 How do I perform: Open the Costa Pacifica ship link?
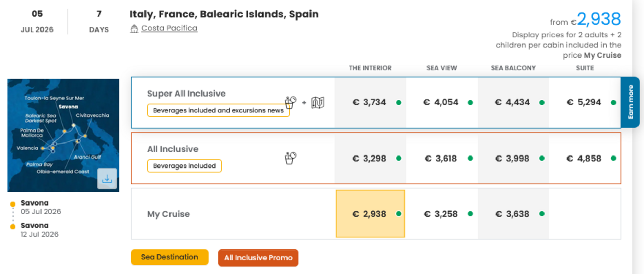click(x=169, y=28)
